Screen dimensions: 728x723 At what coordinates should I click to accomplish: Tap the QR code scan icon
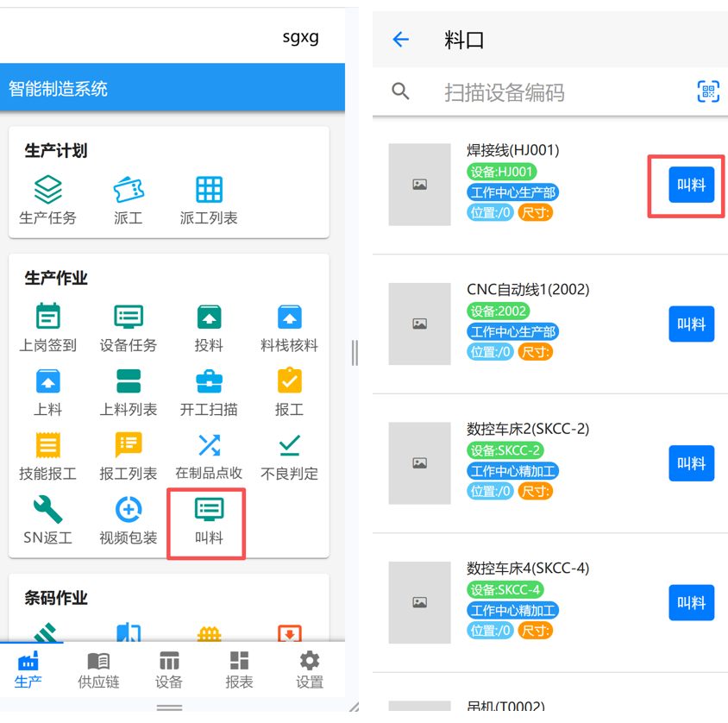(708, 91)
